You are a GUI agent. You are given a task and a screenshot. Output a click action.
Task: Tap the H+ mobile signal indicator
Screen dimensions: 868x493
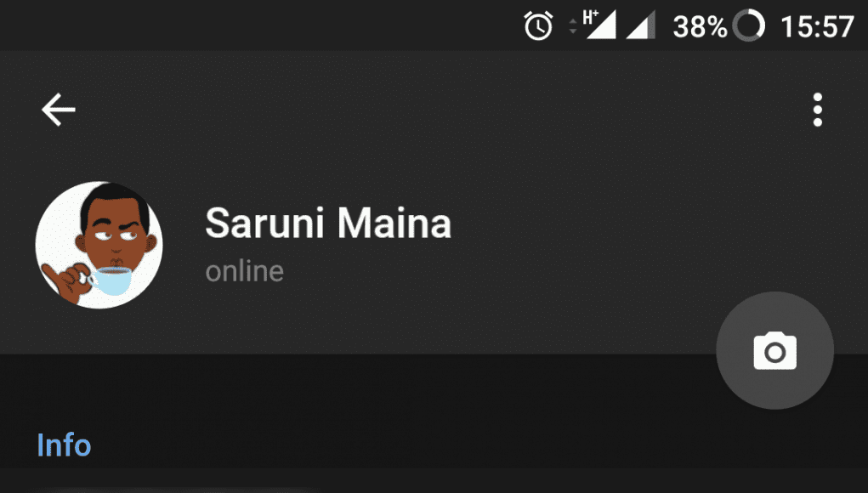click(x=599, y=25)
